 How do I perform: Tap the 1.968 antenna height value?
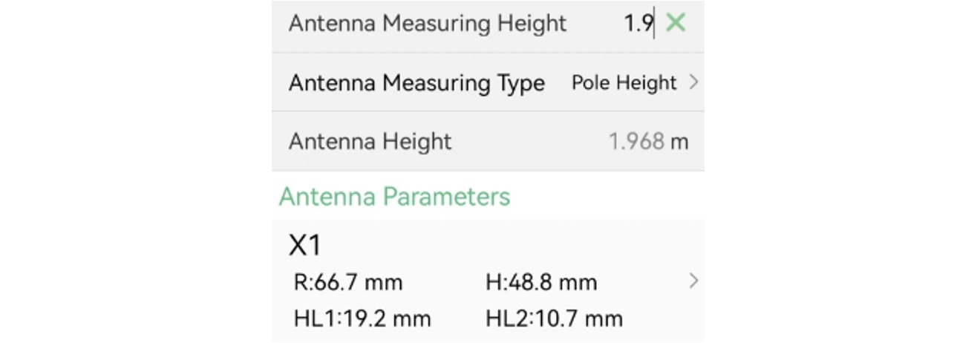pyautogui.click(x=636, y=141)
